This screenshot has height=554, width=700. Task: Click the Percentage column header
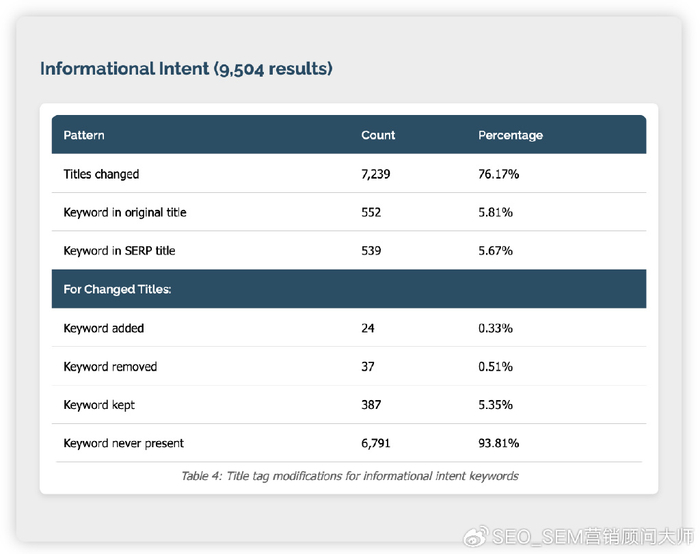point(510,135)
